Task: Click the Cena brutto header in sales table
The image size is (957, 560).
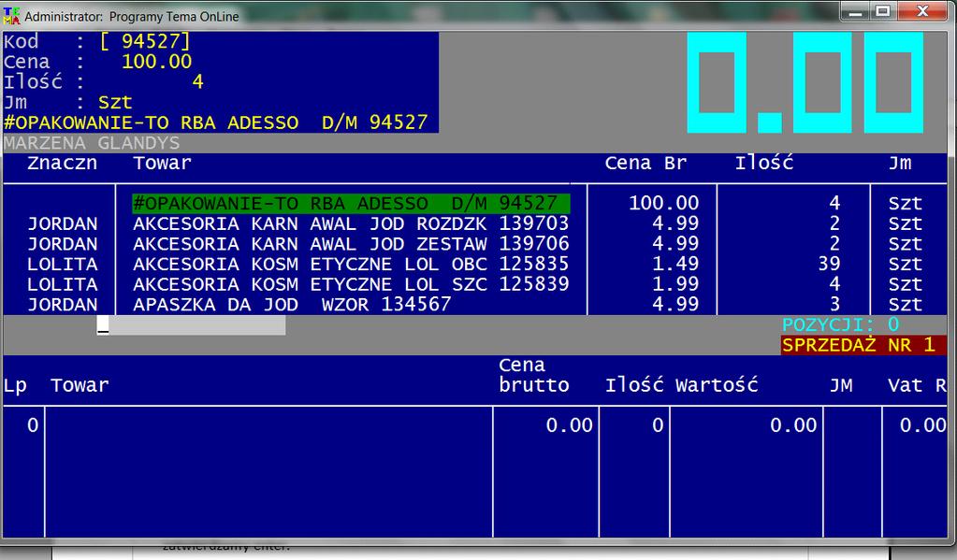Action: [534, 375]
